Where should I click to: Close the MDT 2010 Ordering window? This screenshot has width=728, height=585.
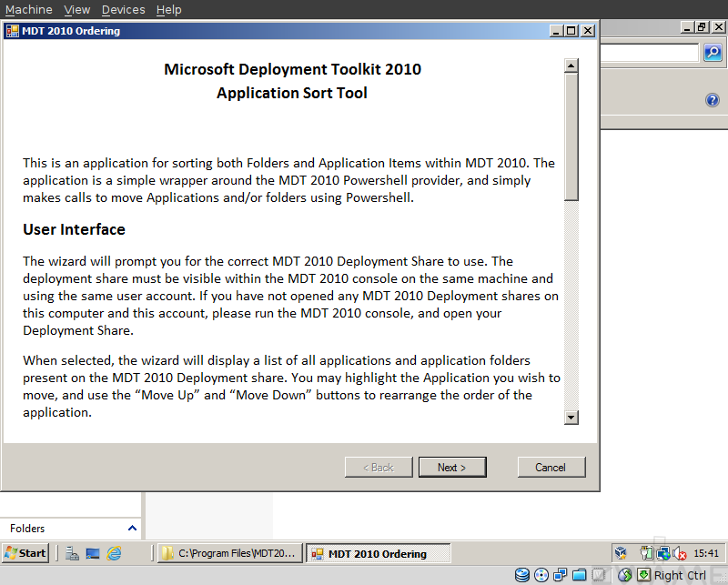pos(588,31)
